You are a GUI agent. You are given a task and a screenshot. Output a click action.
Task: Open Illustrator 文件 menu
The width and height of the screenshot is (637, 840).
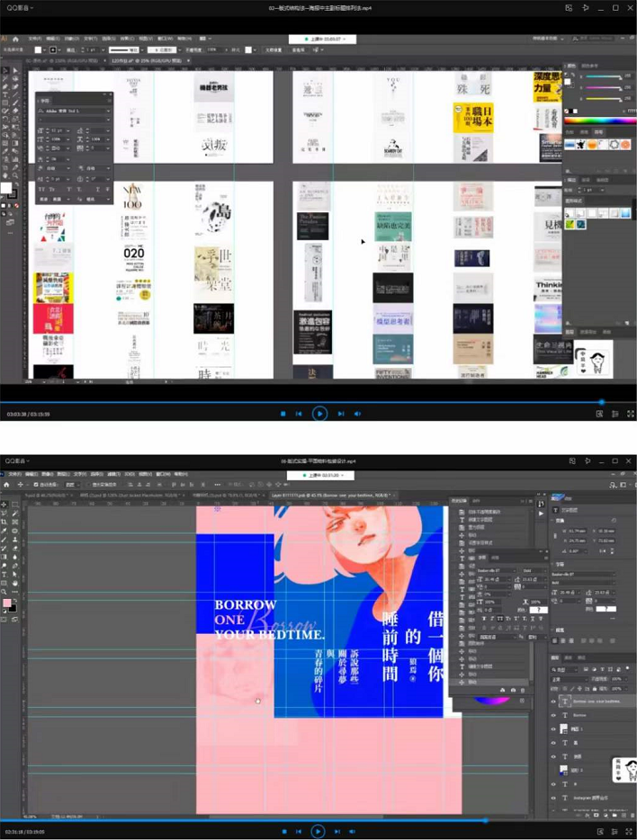(34, 39)
